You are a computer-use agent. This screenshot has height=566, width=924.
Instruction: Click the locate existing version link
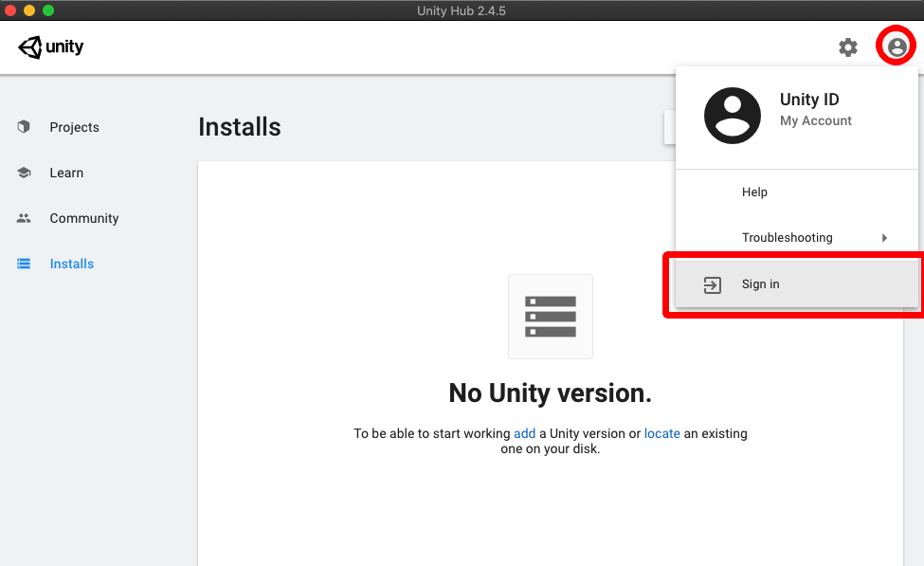661,433
